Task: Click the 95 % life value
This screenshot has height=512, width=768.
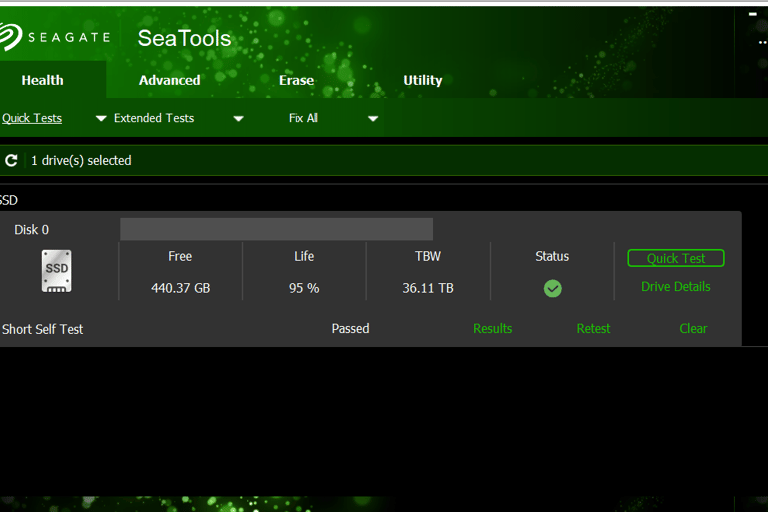Action: click(304, 288)
